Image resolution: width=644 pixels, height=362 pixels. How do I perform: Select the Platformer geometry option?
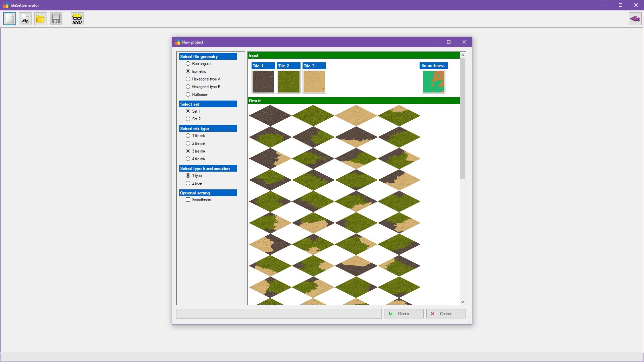[x=188, y=95]
